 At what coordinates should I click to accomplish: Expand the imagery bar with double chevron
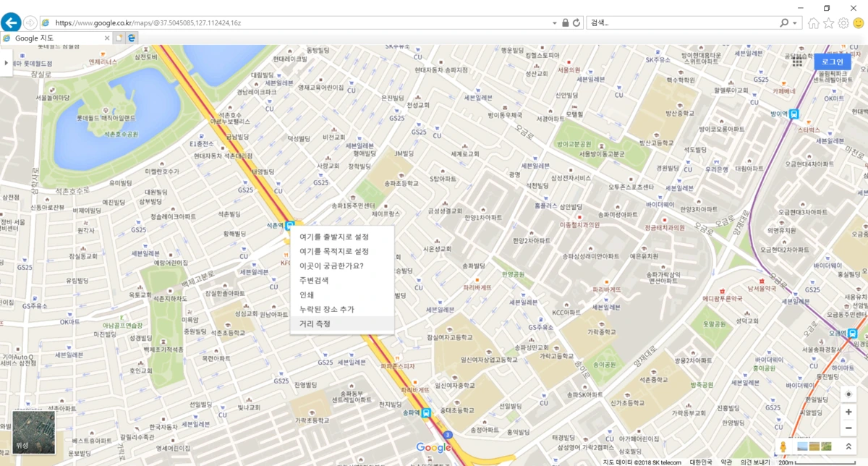(848, 447)
